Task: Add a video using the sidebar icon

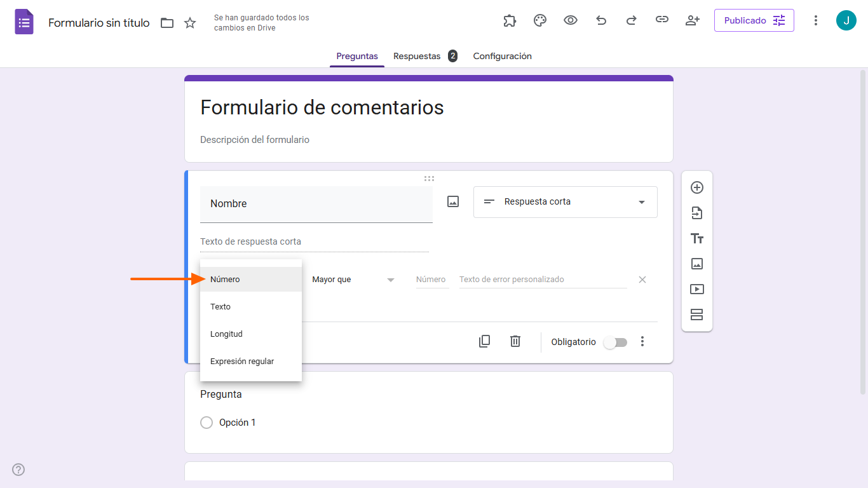Action: [697, 289]
